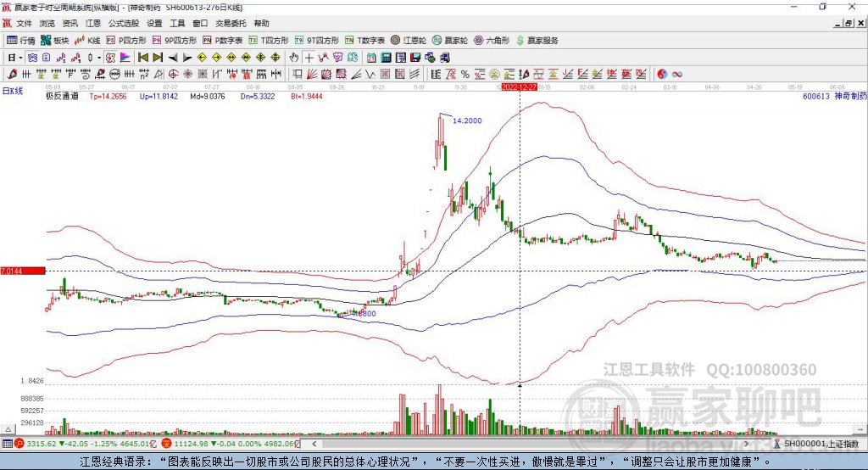Open the 帮助 menu
This screenshot has height=470, width=868.
(x=261, y=23)
